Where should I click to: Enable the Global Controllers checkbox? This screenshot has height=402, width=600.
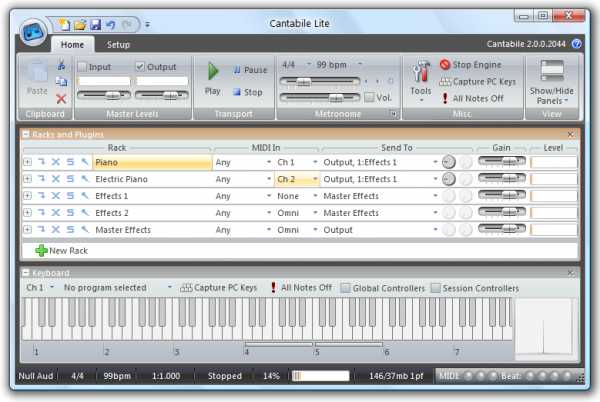point(345,288)
